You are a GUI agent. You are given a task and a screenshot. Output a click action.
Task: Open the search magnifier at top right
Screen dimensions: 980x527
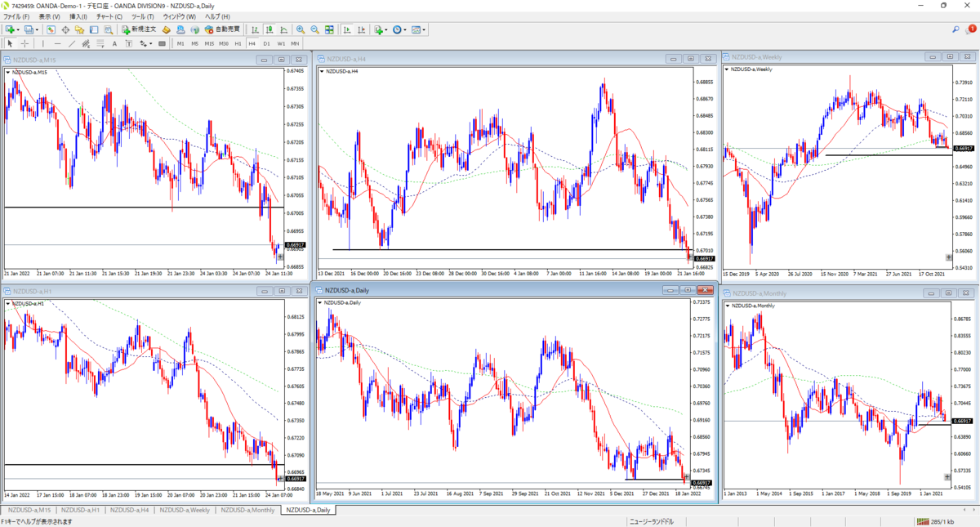(x=955, y=29)
